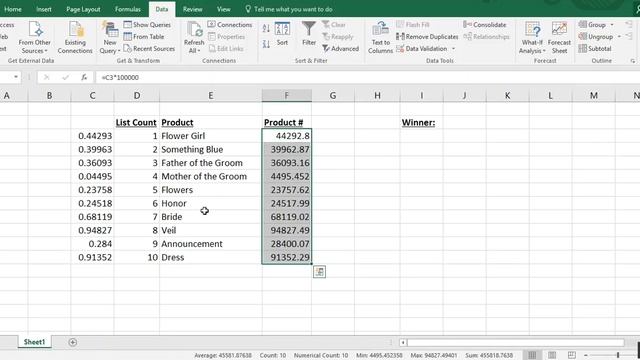Screen dimensions: 640x360
Task: Click Ungroup outline command
Action: pyautogui.click(x=596, y=37)
